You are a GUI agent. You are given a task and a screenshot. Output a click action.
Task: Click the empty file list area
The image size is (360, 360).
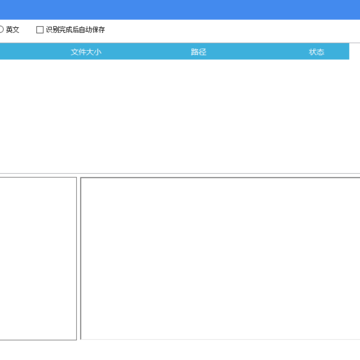[174, 116]
